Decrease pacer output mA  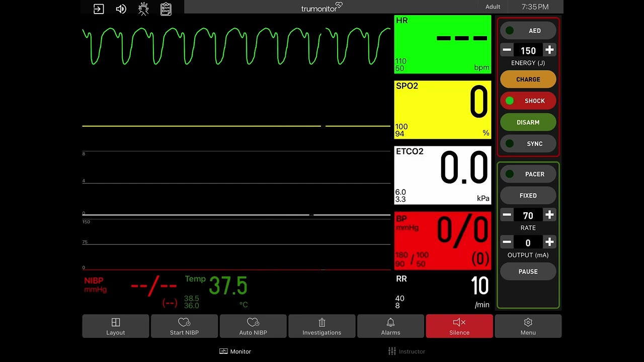507,242
